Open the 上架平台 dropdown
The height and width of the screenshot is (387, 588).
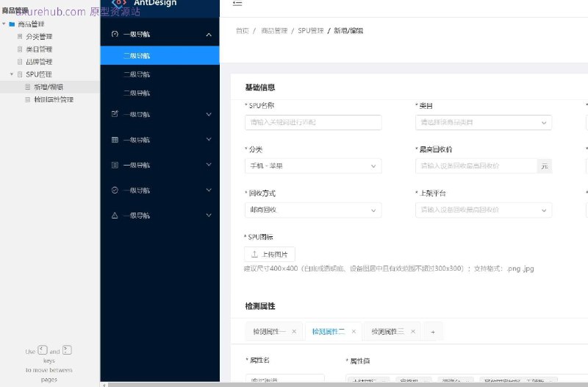[x=484, y=210]
